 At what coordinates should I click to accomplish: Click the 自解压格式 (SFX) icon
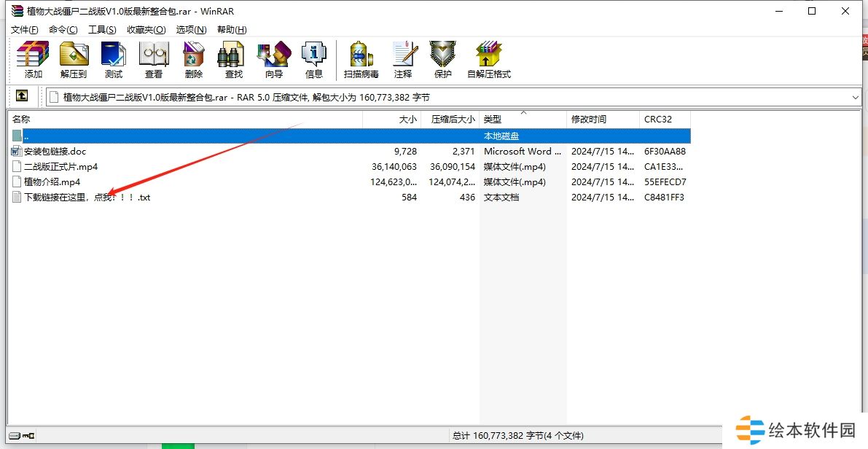[489, 59]
